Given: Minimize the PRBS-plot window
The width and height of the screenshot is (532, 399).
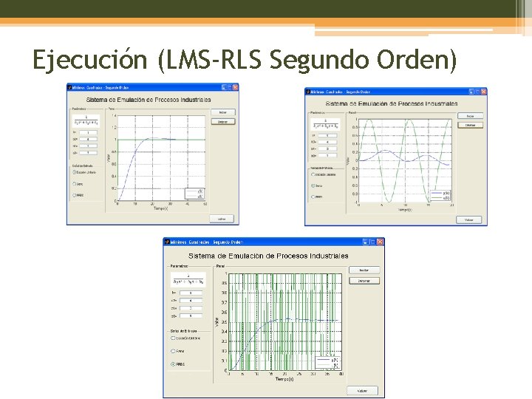Looking at the screenshot, I should (x=365, y=242).
